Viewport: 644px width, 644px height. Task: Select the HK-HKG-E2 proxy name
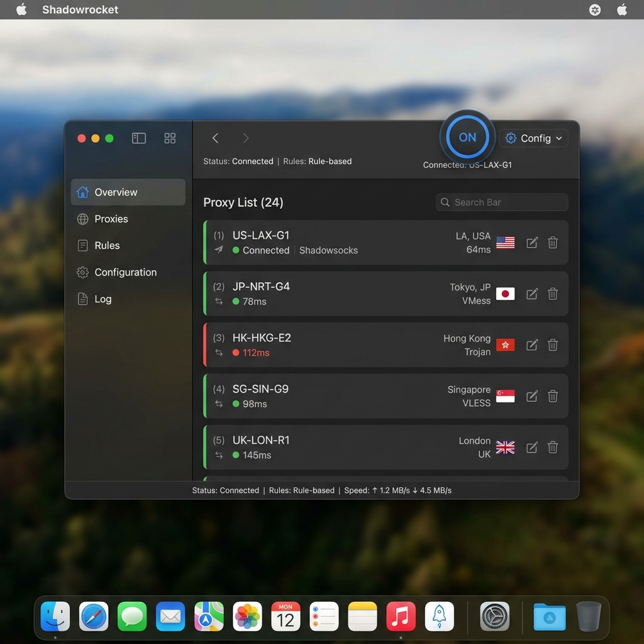(262, 338)
